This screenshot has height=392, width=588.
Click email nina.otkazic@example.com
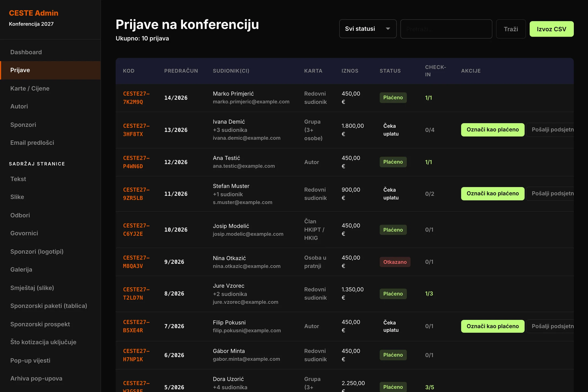246,266
